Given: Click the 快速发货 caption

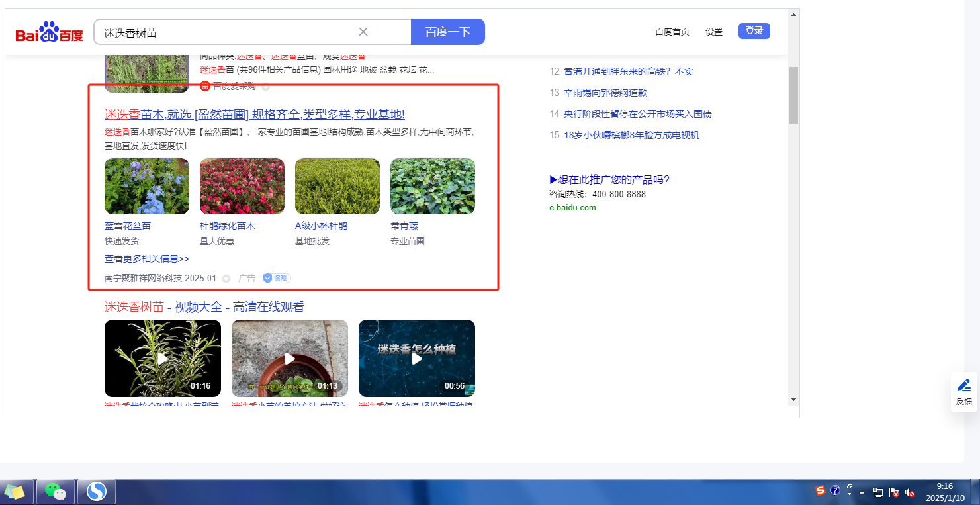Looking at the screenshot, I should [x=122, y=241].
